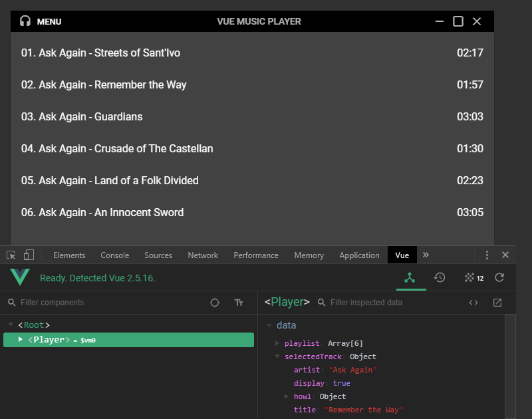Open the MENU in the music player

tap(49, 22)
